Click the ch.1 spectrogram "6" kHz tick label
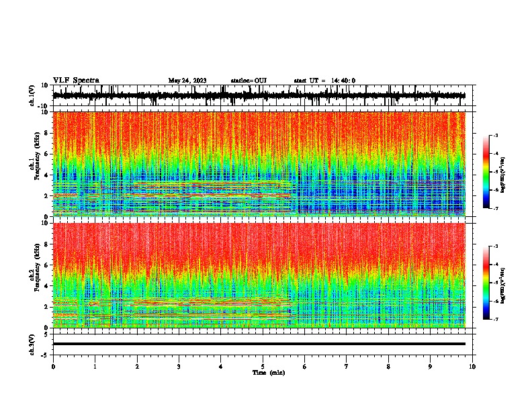The image size is (532, 411). pos(46,154)
